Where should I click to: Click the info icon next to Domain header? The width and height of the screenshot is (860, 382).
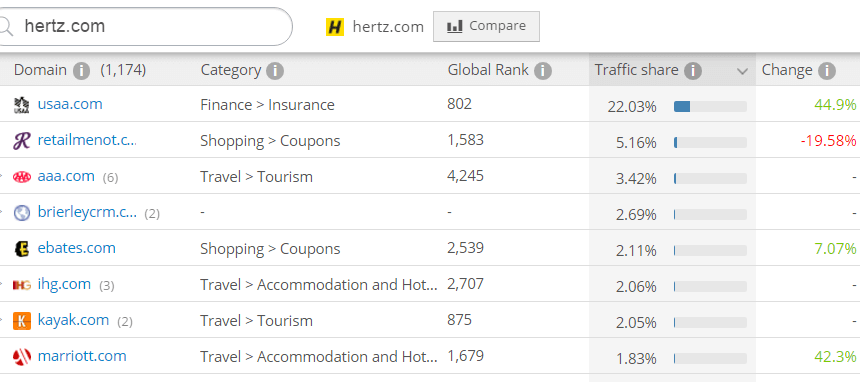[x=81, y=71]
